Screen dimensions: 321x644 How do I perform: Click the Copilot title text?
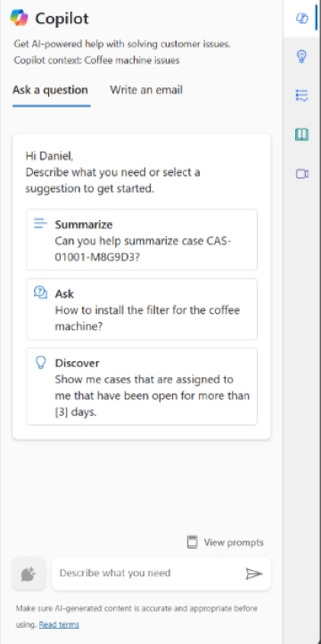click(x=62, y=19)
